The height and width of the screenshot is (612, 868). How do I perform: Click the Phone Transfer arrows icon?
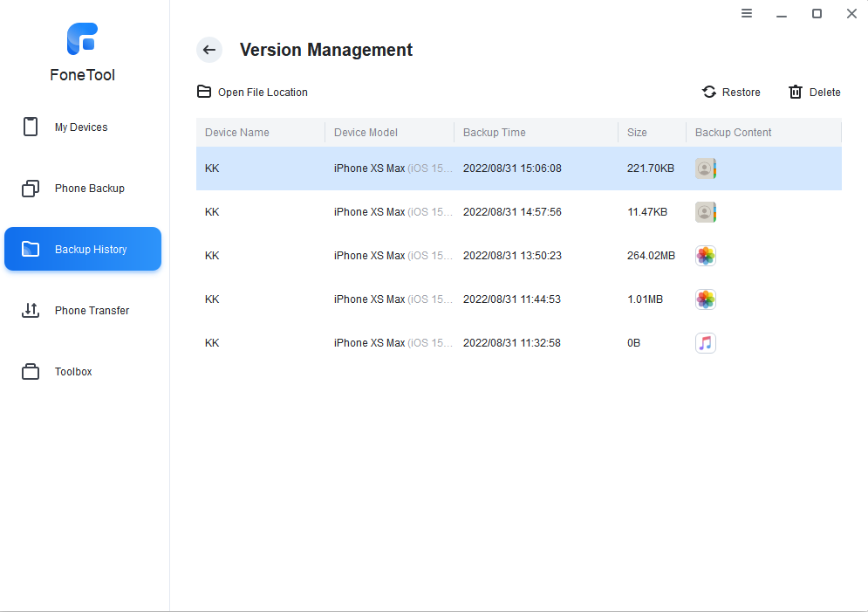[31, 310]
